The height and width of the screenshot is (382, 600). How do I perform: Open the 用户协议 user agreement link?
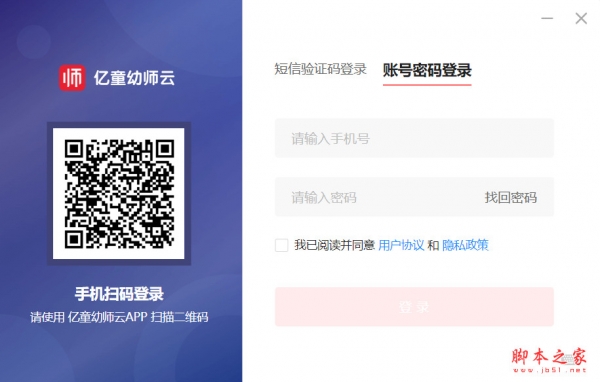point(401,245)
